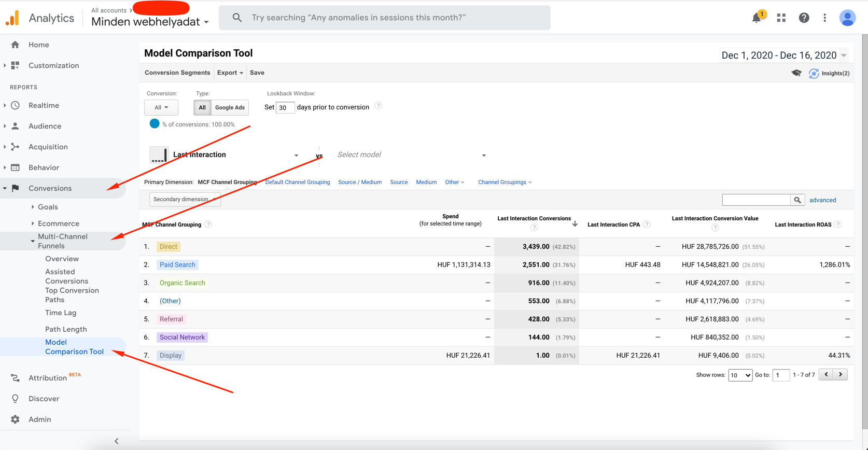The image size is (868, 450).
Task: Open the Conversion All dropdown
Action: [161, 107]
